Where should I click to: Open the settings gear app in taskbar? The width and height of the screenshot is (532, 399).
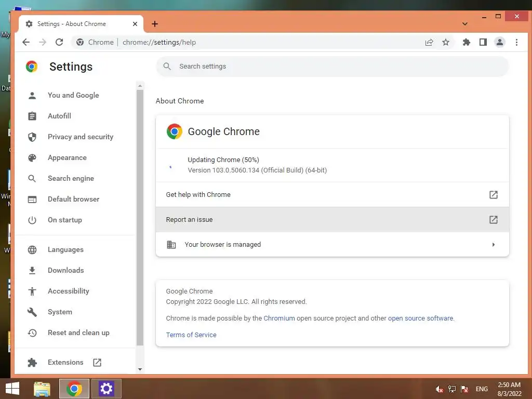point(106,389)
